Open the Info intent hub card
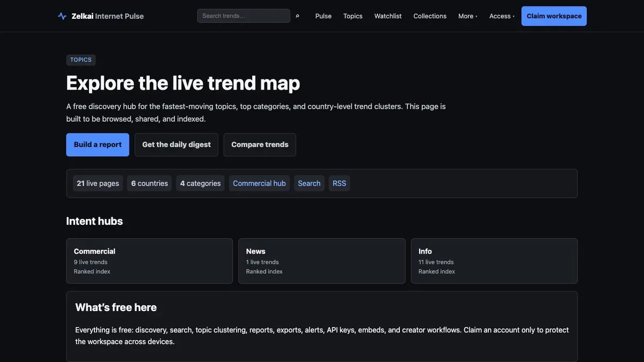 (x=494, y=261)
